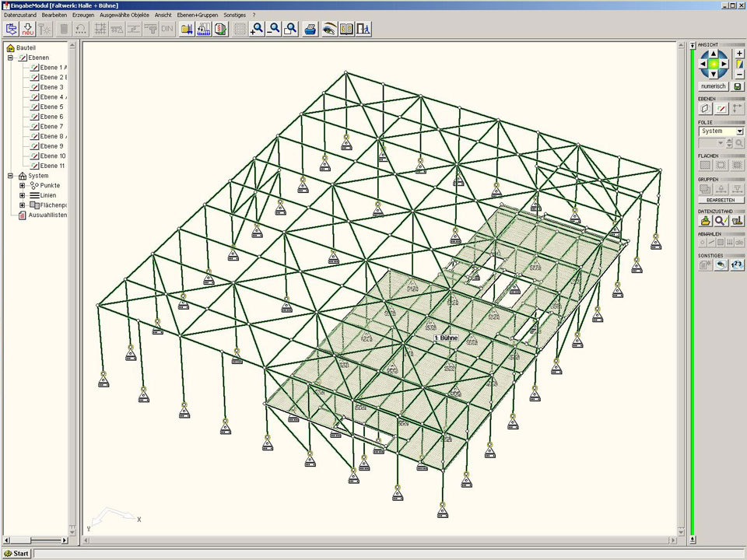The height and width of the screenshot is (560, 747).
Task: Collapse the Ebenen tree node
Action: pyautogui.click(x=11, y=58)
